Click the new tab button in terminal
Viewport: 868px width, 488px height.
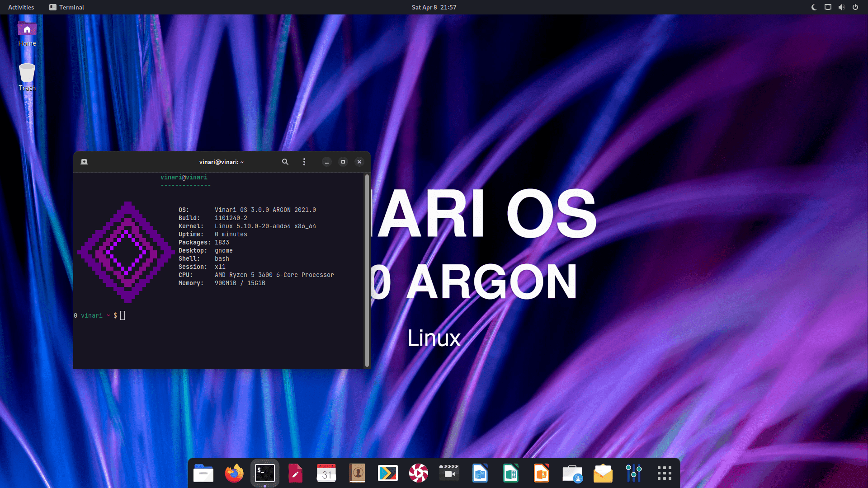click(x=84, y=162)
